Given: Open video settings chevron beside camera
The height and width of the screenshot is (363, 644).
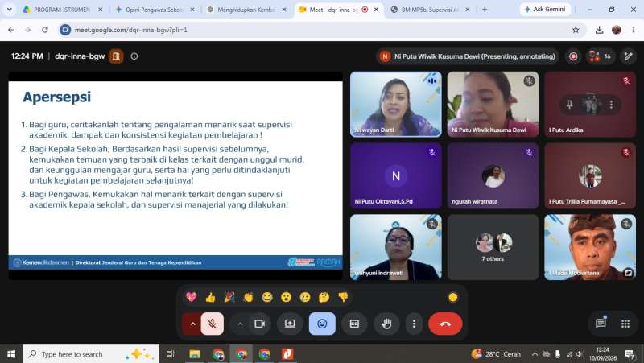Looking at the screenshot, I should [x=240, y=324].
